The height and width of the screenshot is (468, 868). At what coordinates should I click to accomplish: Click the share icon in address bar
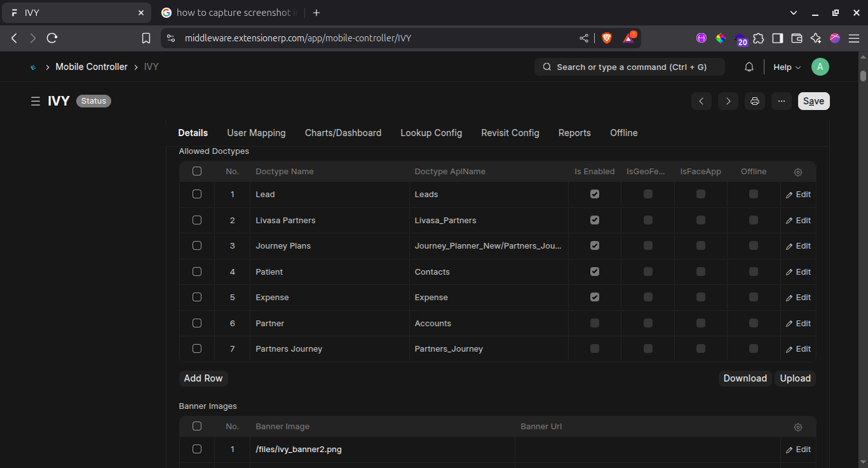pos(584,38)
